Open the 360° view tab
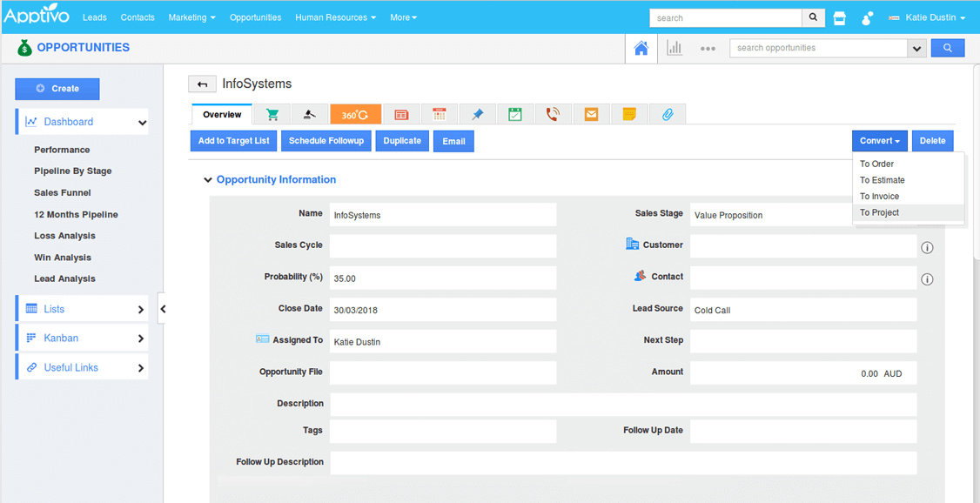This screenshot has height=503, width=980. [355, 114]
